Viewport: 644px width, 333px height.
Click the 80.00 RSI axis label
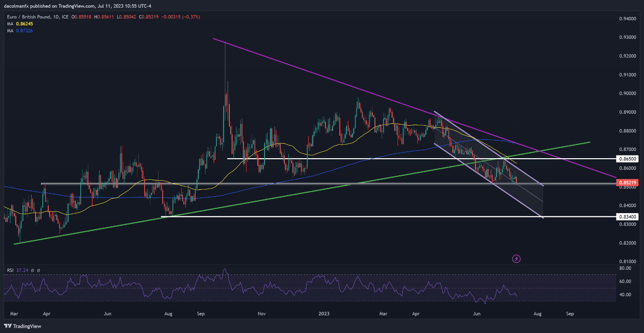[x=626, y=268]
